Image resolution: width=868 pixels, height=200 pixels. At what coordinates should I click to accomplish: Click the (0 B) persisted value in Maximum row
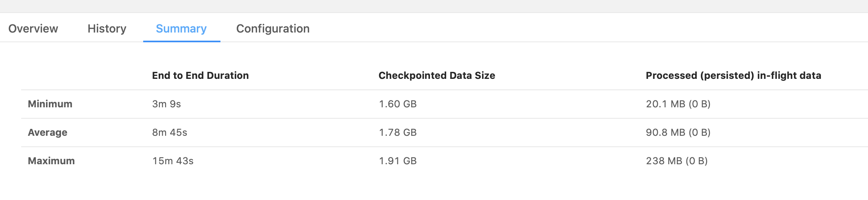point(697,161)
